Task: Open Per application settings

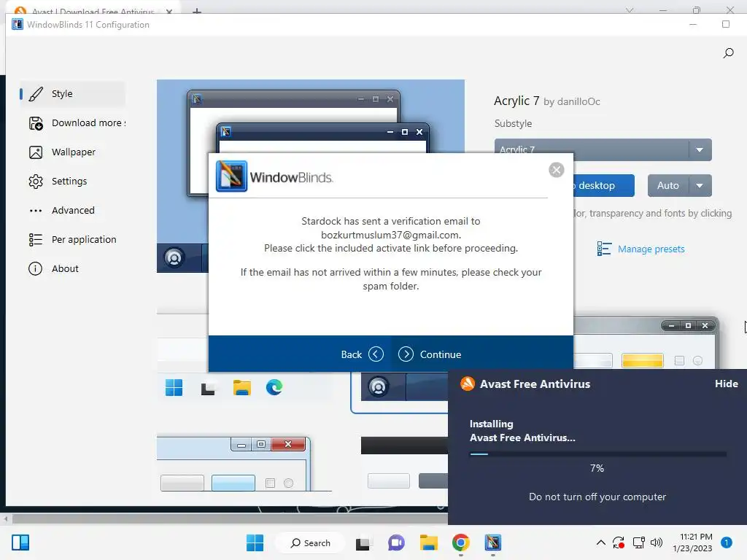Action: coord(72,239)
